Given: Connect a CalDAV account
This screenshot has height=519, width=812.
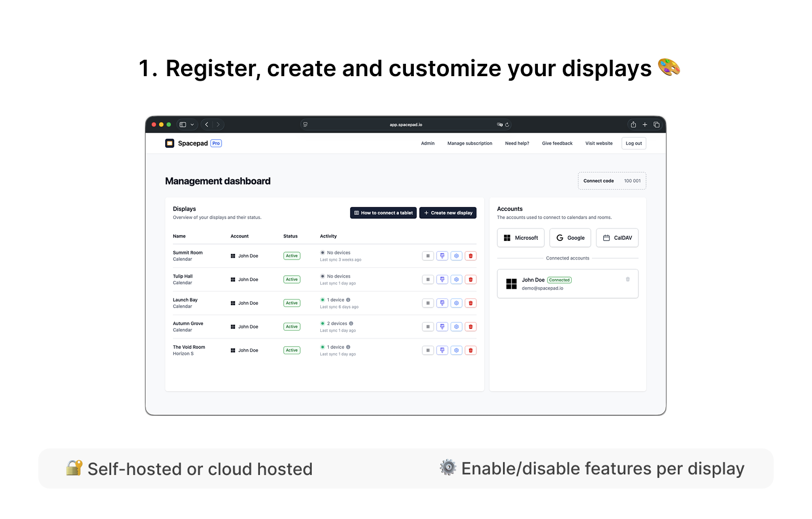Looking at the screenshot, I should [617, 238].
